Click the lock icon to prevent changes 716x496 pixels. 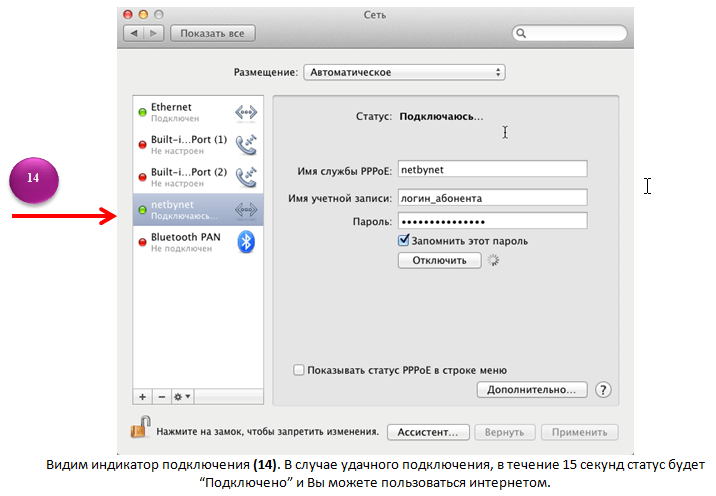click(140, 430)
